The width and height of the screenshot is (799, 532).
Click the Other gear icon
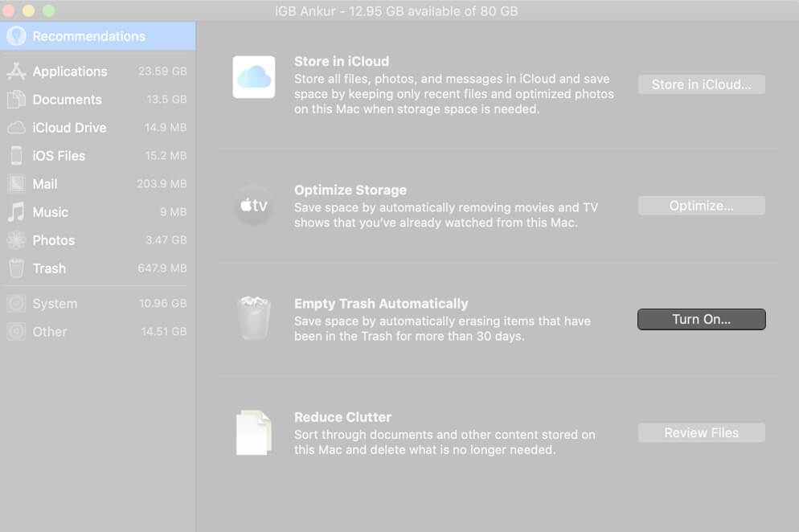(x=16, y=332)
